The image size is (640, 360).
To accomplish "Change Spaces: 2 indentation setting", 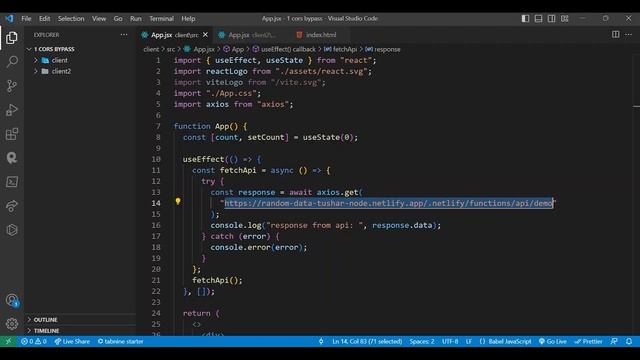I will click(422, 341).
